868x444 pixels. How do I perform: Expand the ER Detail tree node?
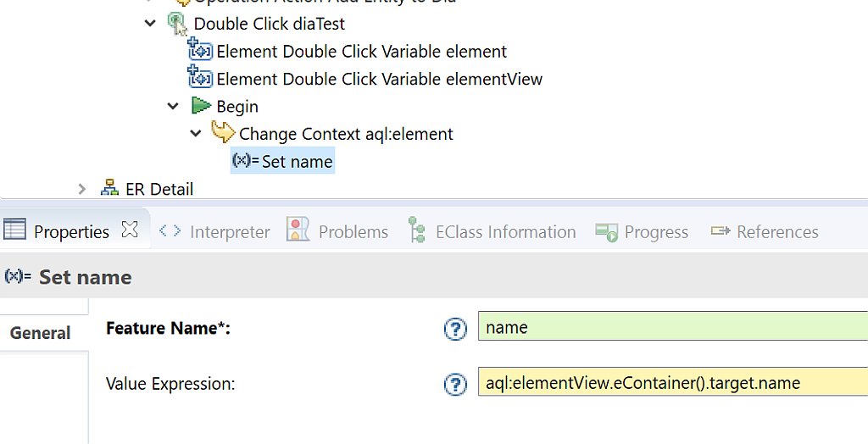click(x=82, y=189)
